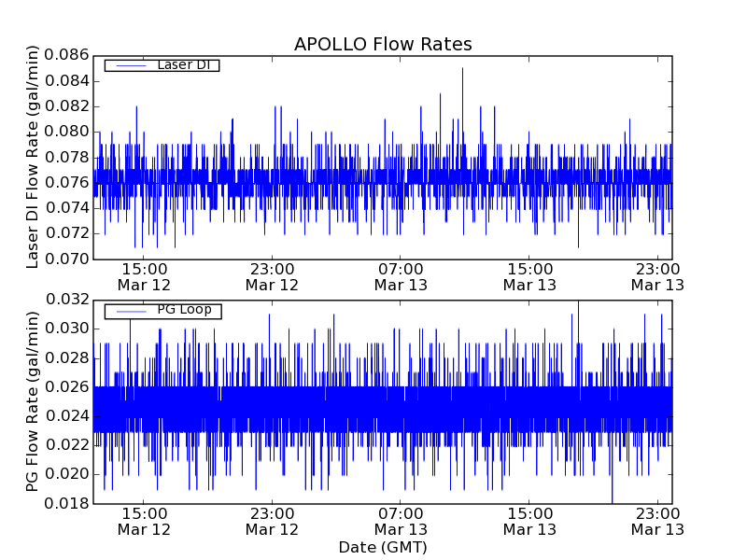747x560 pixels.
Task: Click the Laser DI Flow Rate y-axis label
Action: [x=33, y=157]
